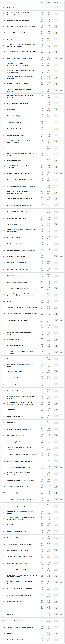Image resolution: width=65 pixels, height=644 pixels.
Task: Open the Photochem journal entry
Action: click(x=11, y=7)
